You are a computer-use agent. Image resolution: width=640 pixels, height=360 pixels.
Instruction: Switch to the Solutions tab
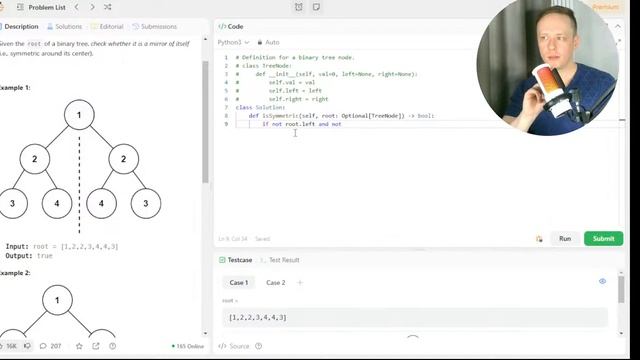tap(64, 27)
